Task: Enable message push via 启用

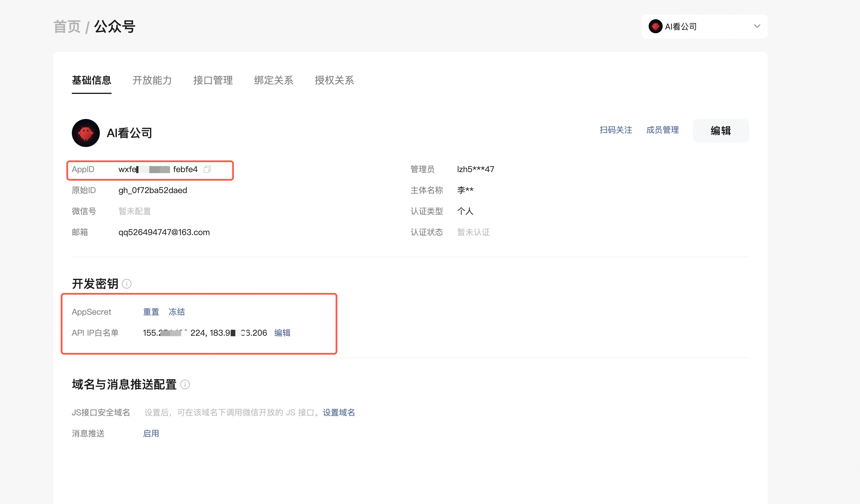Action: (151, 433)
